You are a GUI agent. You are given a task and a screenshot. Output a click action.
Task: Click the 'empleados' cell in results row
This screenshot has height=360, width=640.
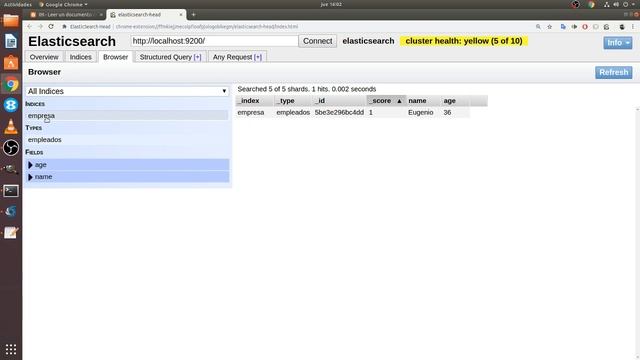point(293,112)
